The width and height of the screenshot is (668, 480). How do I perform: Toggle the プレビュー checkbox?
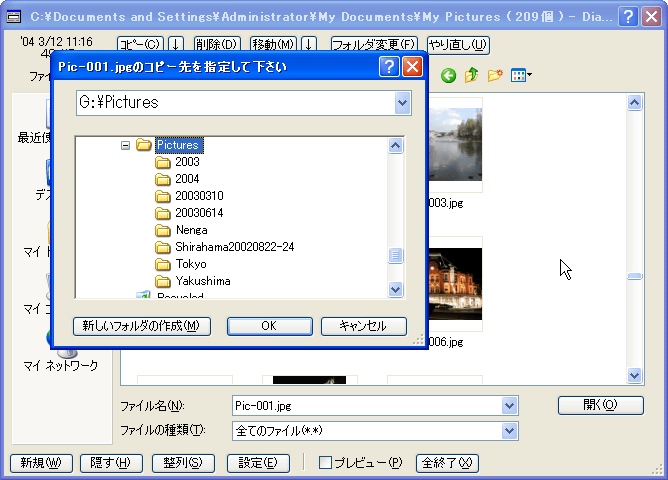click(325, 463)
